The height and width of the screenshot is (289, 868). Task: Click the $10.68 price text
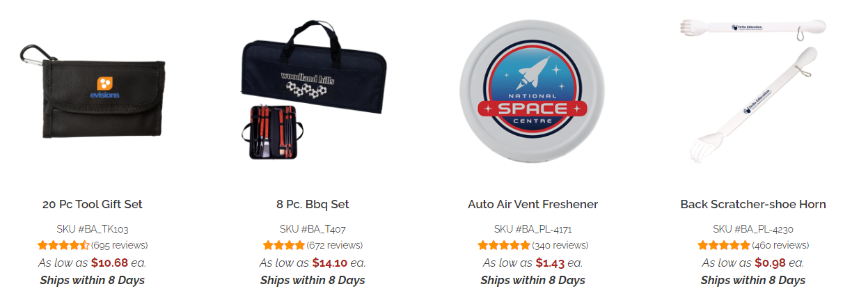pos(109,263)
